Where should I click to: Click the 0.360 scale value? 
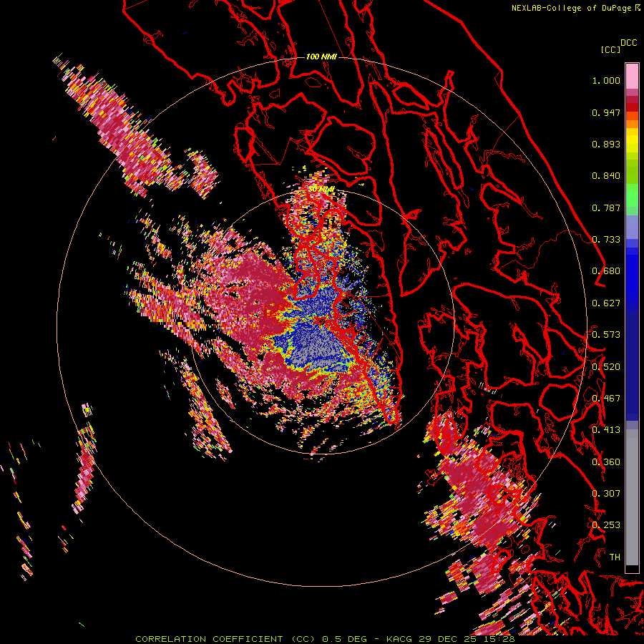point(606,462)
